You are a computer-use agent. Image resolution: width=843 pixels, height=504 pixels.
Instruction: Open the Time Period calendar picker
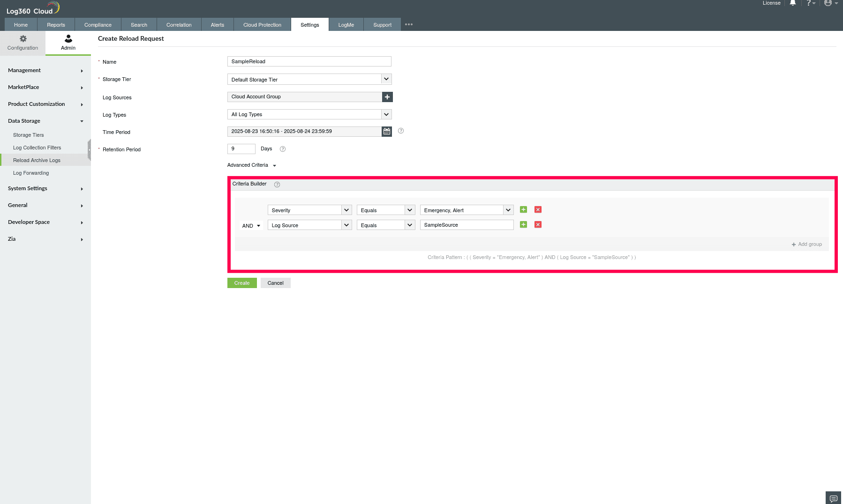(387, 132)
